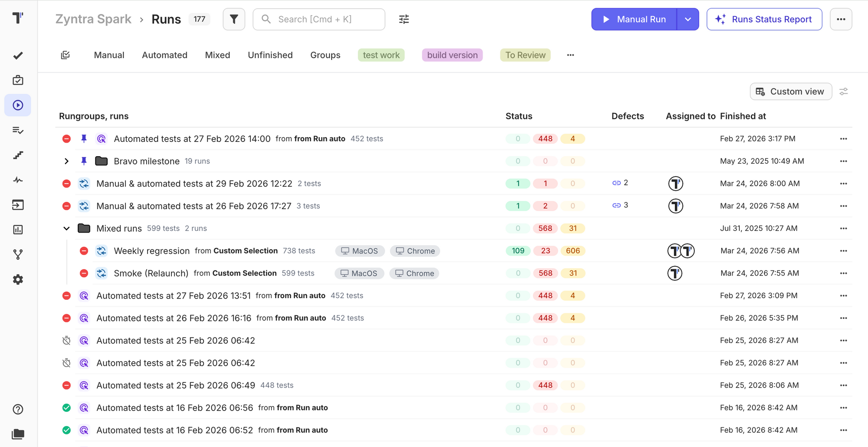Open the Manual Run dropdown arrow
This screenshot has width=868, height=447.
click(687, 19)
